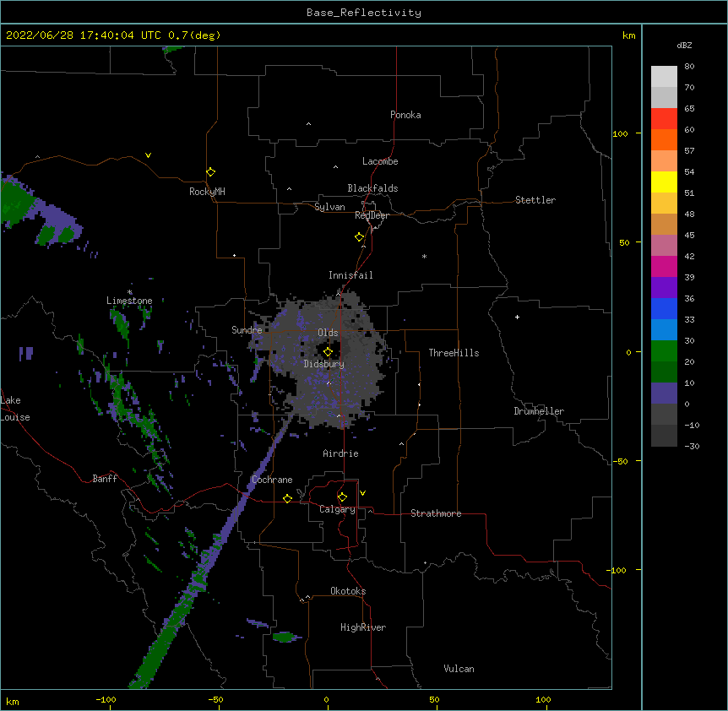Image resolution: width=728 pixels, height=711 pixels.
Task: Click the Olds town label
Action: (x=328, y=333)
